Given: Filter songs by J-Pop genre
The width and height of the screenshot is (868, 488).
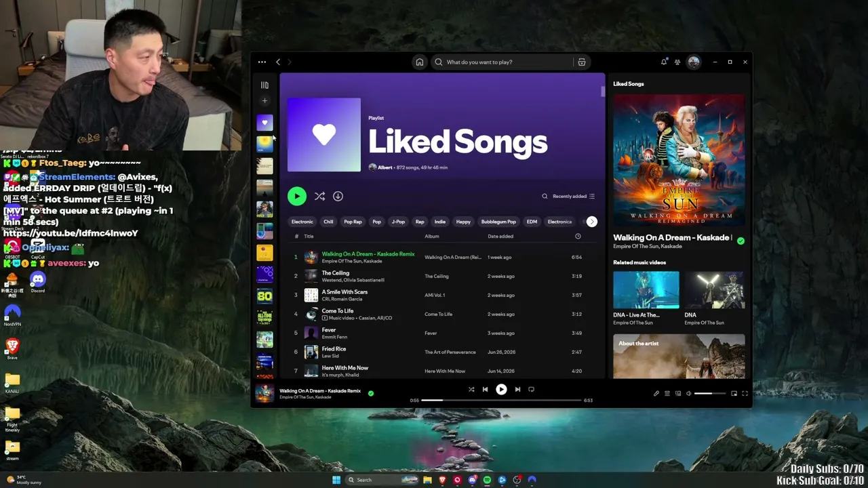Looking at the screenshot, I should pyautogui.click(x=398, y=222).
